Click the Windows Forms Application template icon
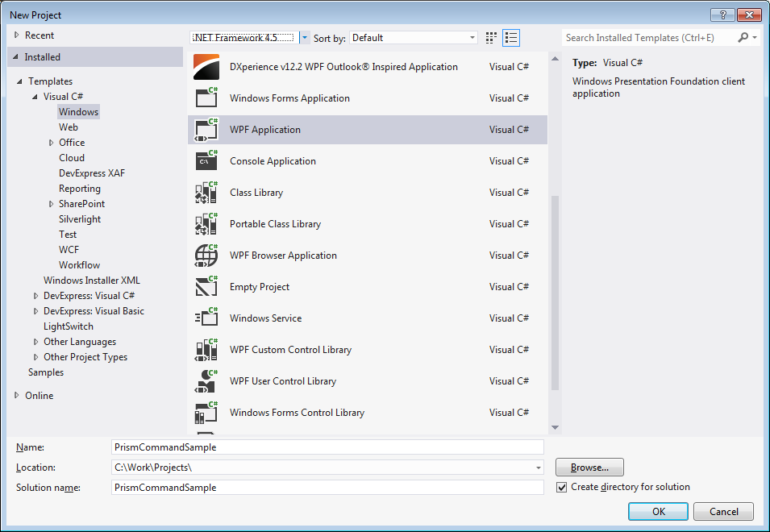 pyautogui.click(x=206, y=98)
